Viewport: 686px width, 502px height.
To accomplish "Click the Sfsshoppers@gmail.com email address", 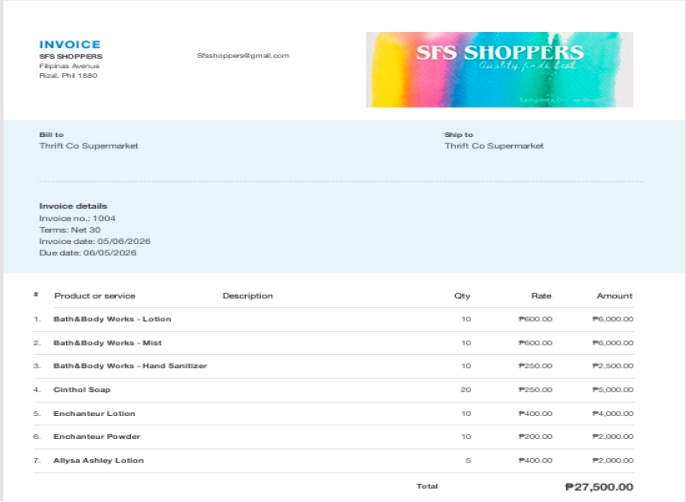I will 243,56.
